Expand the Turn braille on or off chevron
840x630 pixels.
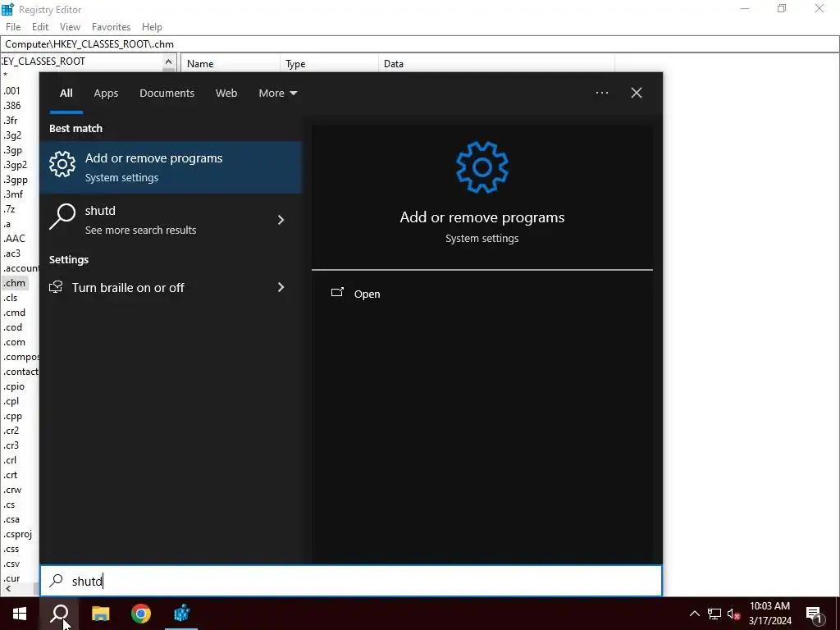[281, 287]
